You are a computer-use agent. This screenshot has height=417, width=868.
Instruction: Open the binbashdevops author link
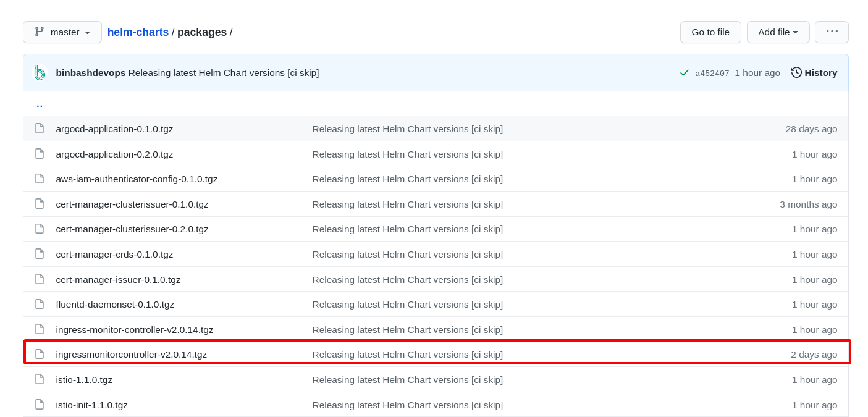[91, 73]
